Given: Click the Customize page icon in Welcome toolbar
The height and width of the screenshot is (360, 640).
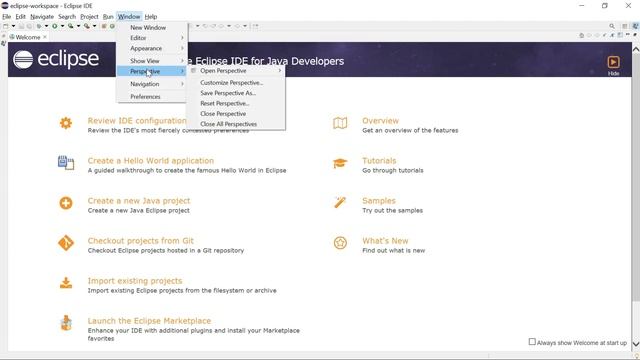Looking at the screenshot, I should pos(620,35).
